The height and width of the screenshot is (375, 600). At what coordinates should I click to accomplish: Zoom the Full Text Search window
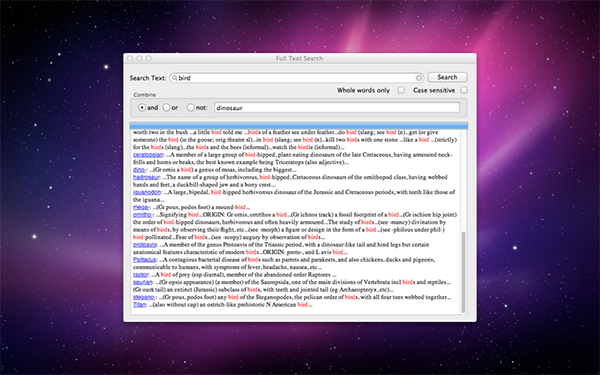(148, 58)
